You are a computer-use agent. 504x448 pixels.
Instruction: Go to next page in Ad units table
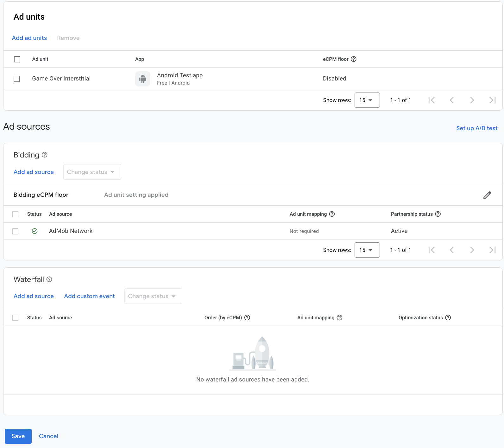click(472, 100)
